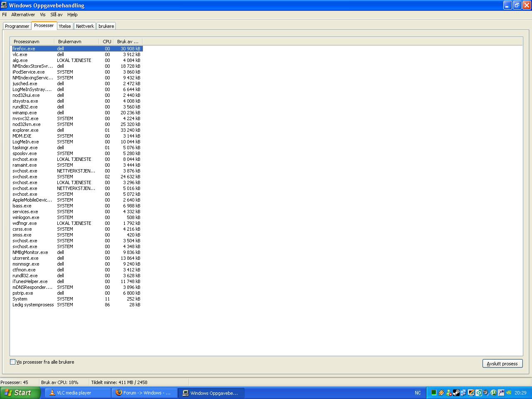Viewport: 532px width, 399px height.
Task: Click the green CPU usage meter tray icon
Action: [433, 392]
